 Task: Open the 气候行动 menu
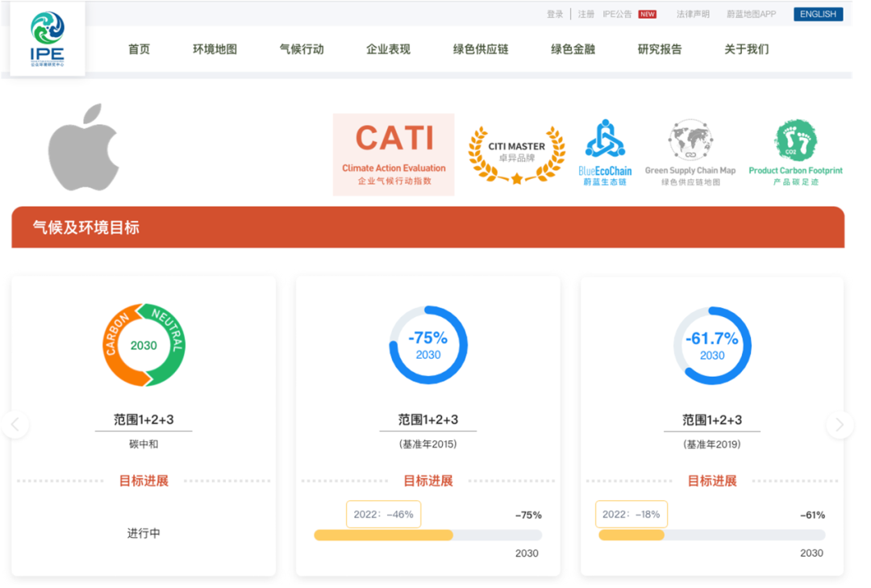pyautogui.click(x=302, y=49)
